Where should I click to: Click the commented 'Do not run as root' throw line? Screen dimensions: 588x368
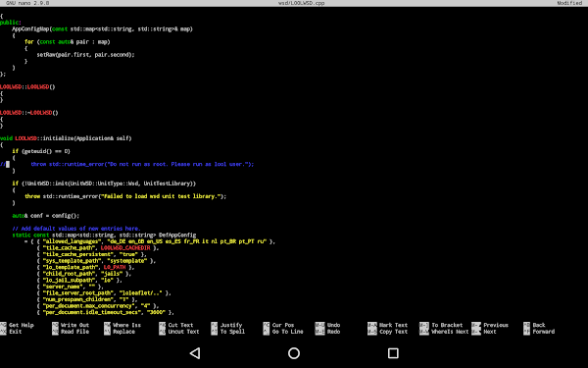pos(126,164)
